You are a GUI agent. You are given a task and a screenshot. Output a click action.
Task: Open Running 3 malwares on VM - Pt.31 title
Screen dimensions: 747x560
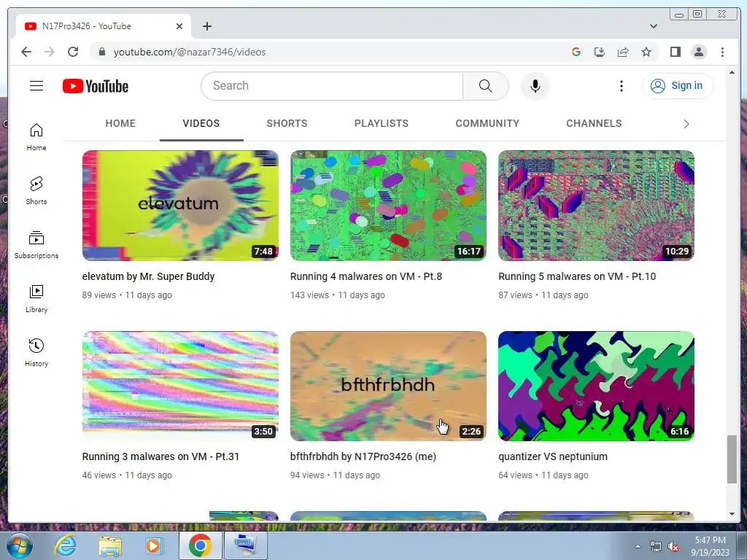pos(160,456)
